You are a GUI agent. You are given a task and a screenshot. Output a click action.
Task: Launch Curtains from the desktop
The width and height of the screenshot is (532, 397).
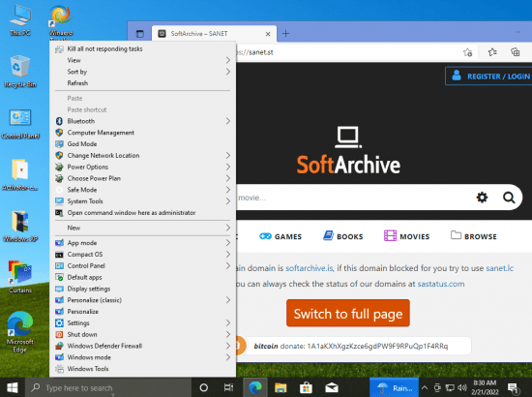click(x=20, y=277)
